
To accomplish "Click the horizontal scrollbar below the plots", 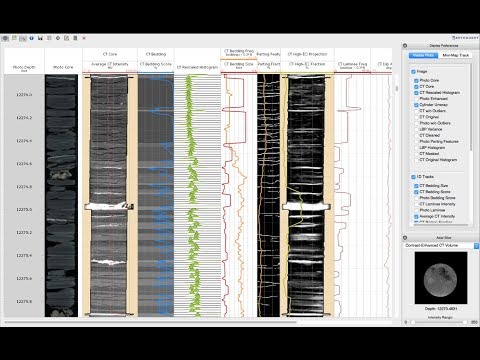I will tap(150, 322).
